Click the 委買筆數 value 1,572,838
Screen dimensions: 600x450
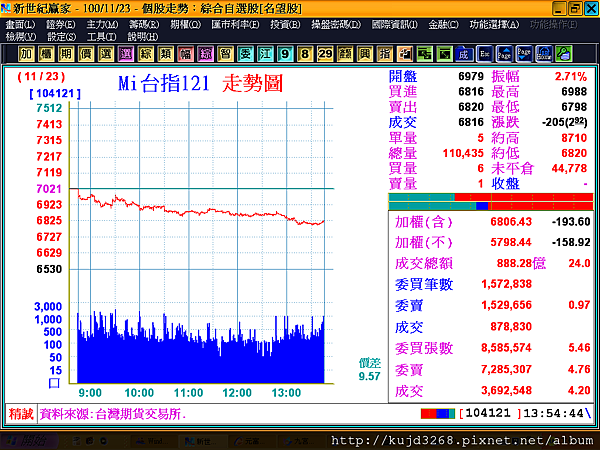pos(506,284)
